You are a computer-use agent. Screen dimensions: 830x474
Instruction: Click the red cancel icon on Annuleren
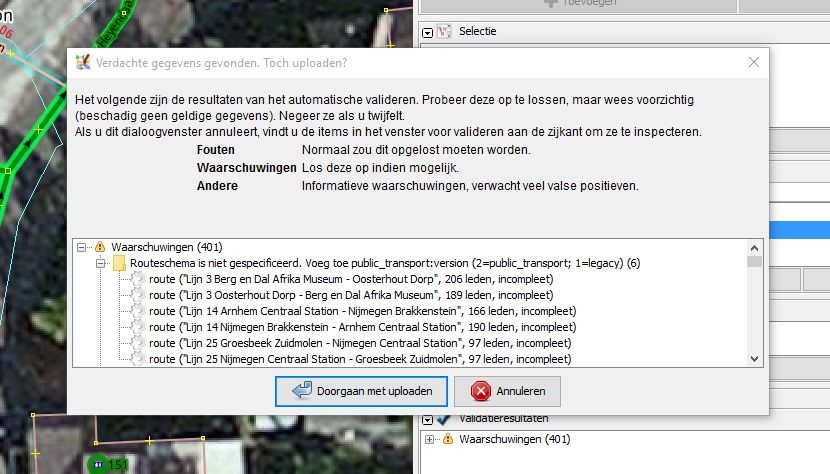point(481,391)
